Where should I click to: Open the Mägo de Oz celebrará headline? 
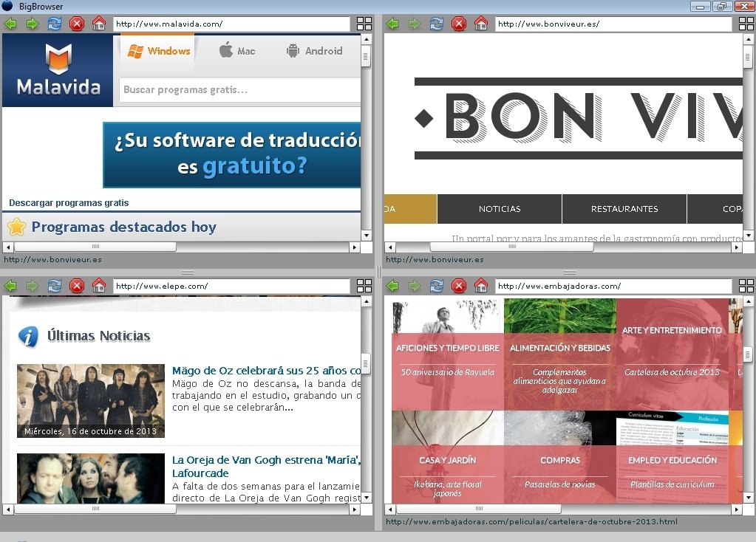tap(266, 371)
